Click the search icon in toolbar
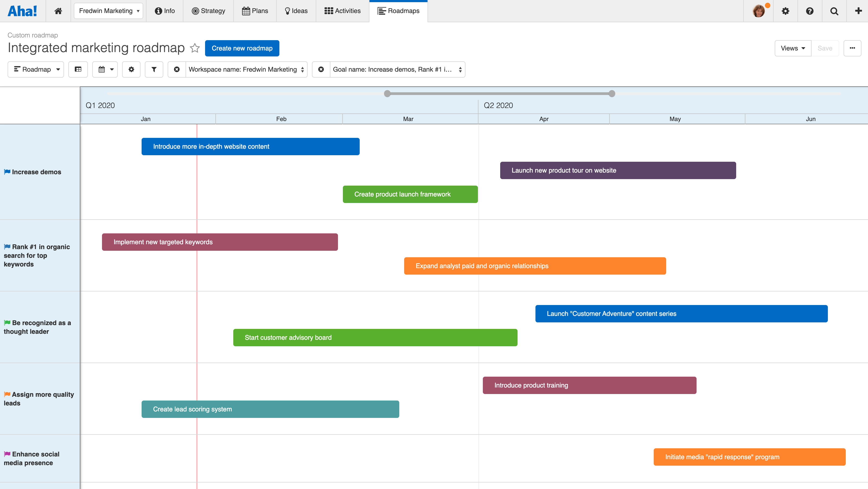 coord(834,11)
